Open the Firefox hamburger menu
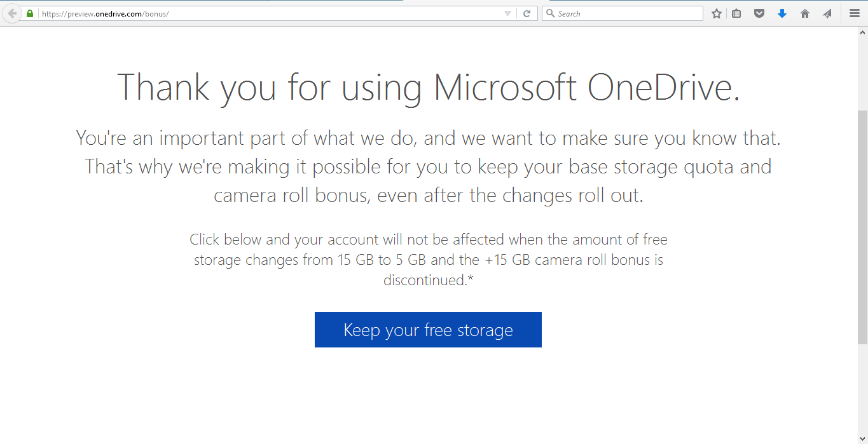This screenshot has width=868, height=444. [x=855, y=13]
